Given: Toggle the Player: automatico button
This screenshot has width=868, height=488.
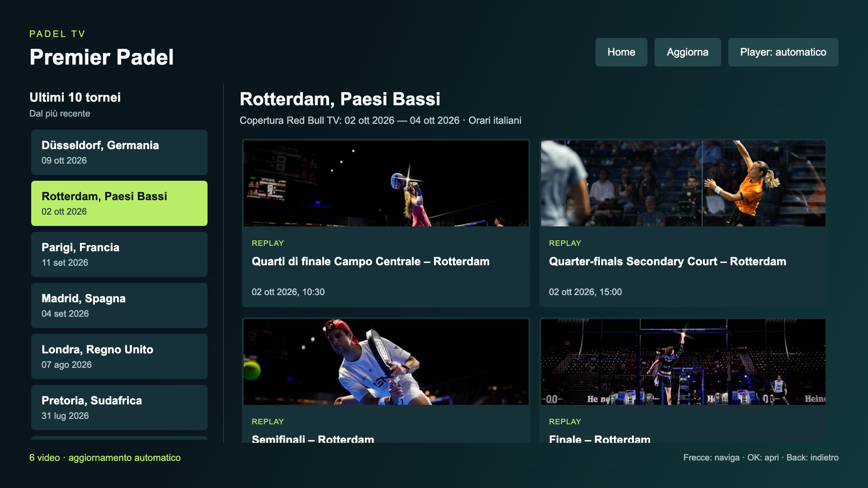Looking at the screenshot, I should pyautogui.click(x=783, y=52).
